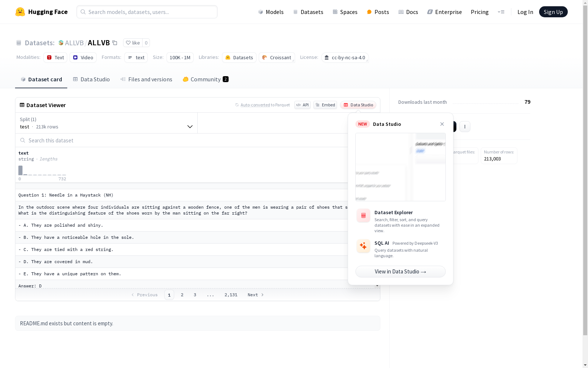Go to page 2,131
The height and width of the screenshot is (368, 588).
click(231, 295)
